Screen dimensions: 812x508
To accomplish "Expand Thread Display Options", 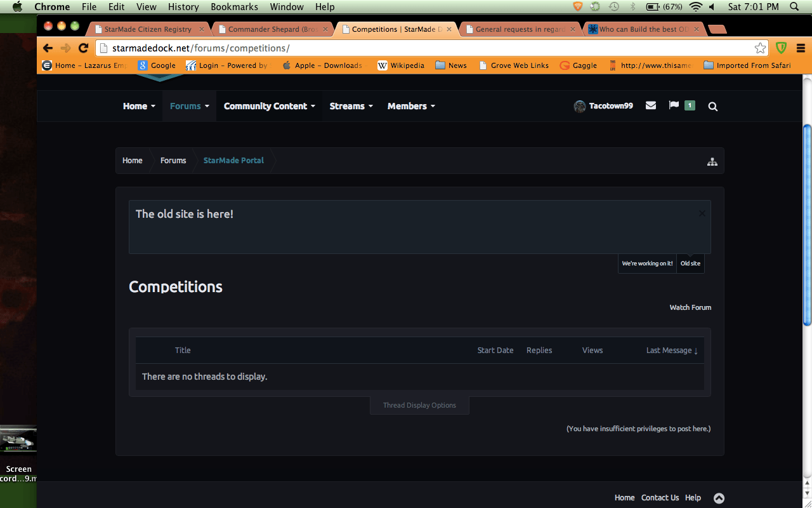I will [x=419, y=405].
